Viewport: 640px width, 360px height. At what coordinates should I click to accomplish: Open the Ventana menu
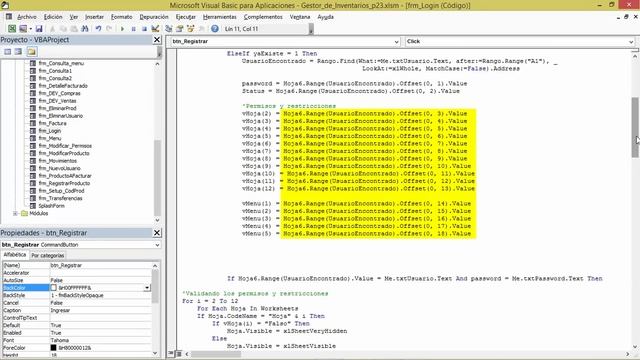pos(300,17)
